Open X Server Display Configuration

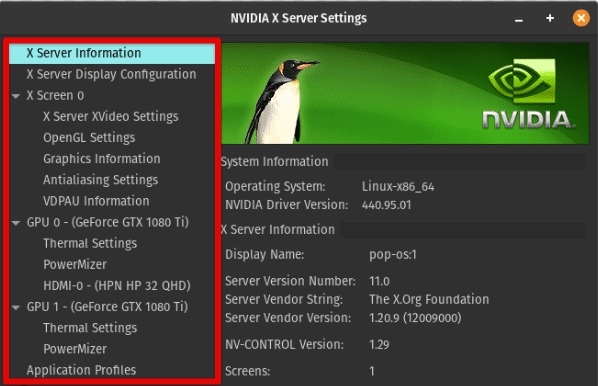(112, 74)
